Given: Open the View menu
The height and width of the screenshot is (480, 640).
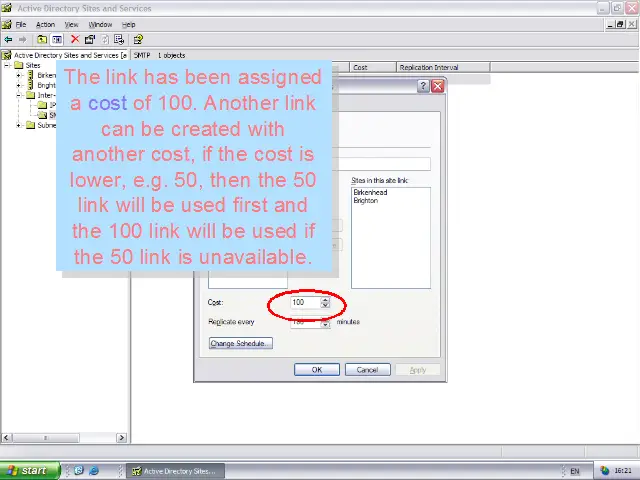Looking at the screenshot, I should [x=71, y=24].
